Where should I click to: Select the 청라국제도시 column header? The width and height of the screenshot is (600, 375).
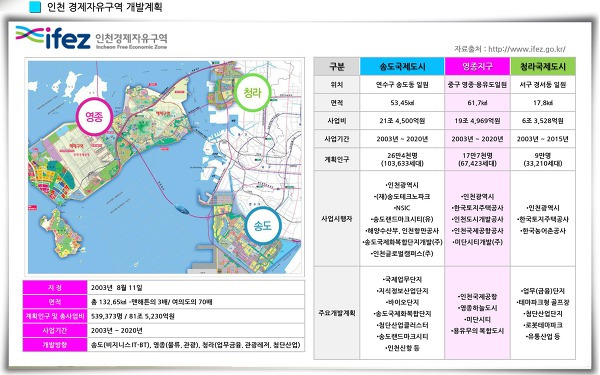[543, 67]
